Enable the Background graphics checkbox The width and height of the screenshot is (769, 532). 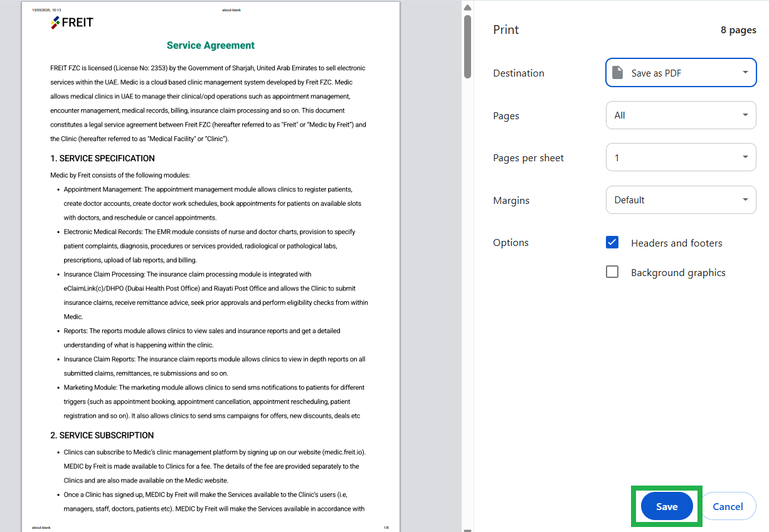(x=612, y=272)
